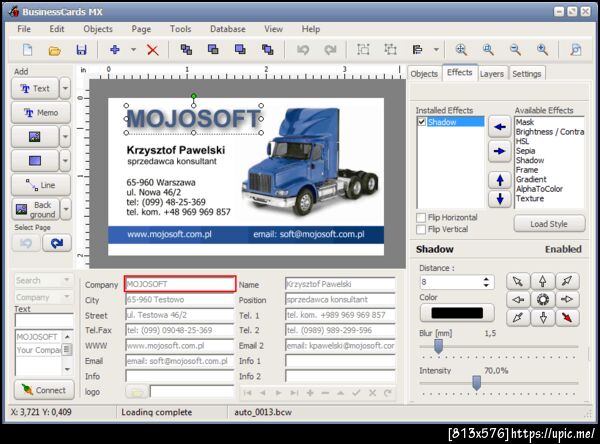Image resolution: width=600 pixels, height=444 pixels.
Task: Click the fourth layer-order icon in toolbar
Action: (267, 49)
